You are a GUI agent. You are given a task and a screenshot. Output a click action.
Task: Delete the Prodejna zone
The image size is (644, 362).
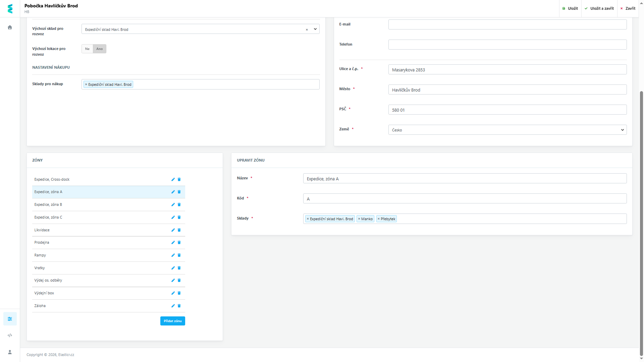(179, 243)
